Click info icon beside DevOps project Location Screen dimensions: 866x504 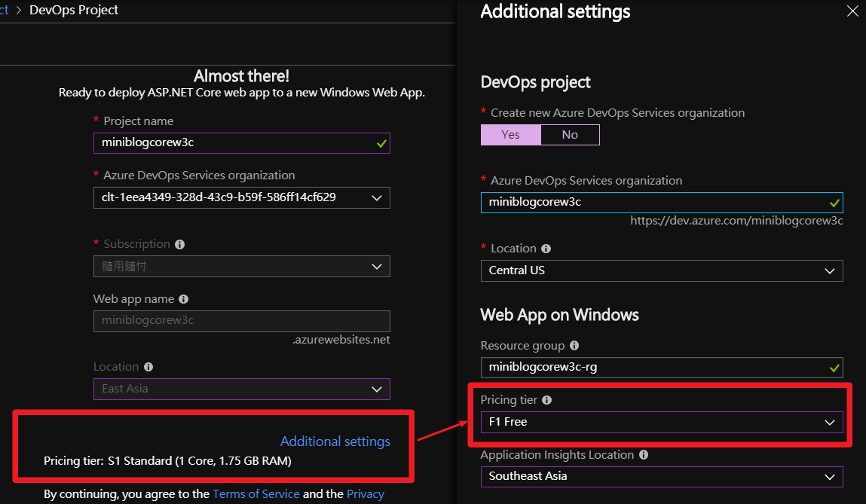click(x=546, y=249)
